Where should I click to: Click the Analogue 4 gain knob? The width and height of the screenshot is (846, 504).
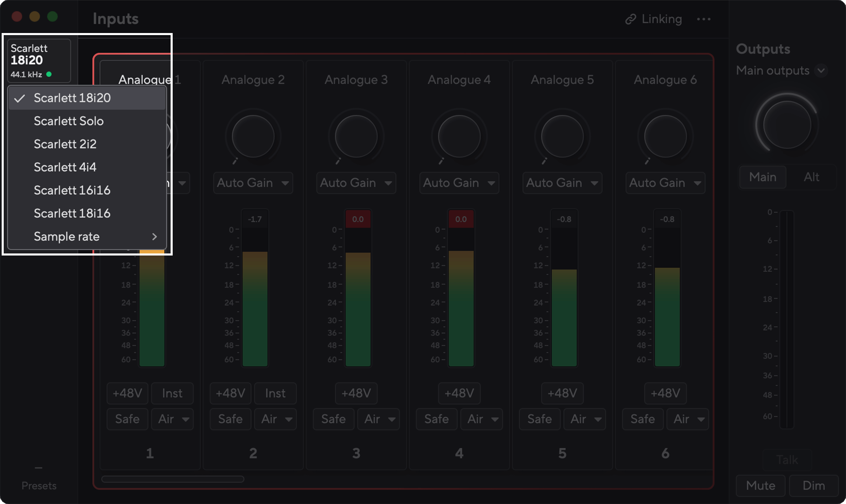[459, 137]
